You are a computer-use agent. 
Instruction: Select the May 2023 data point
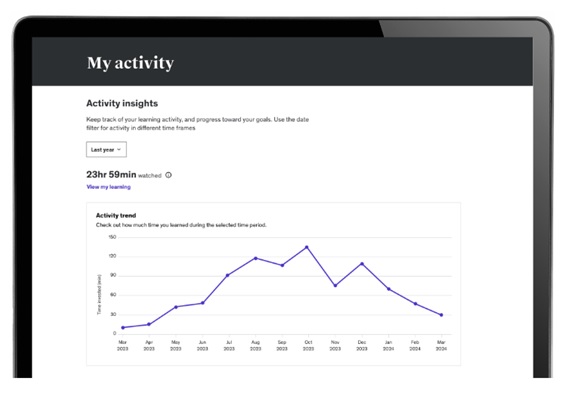tap(176, 307)
